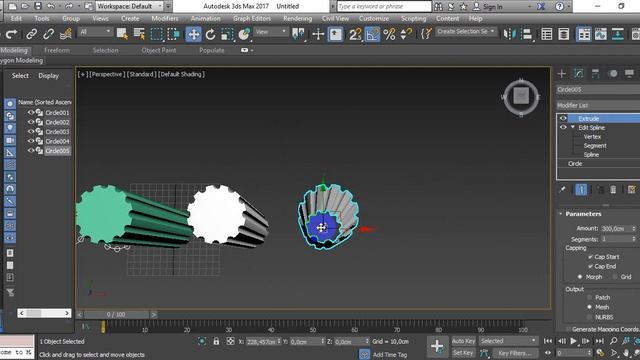
Task: Click Auto Key button
Action: (x=463, y=341)
